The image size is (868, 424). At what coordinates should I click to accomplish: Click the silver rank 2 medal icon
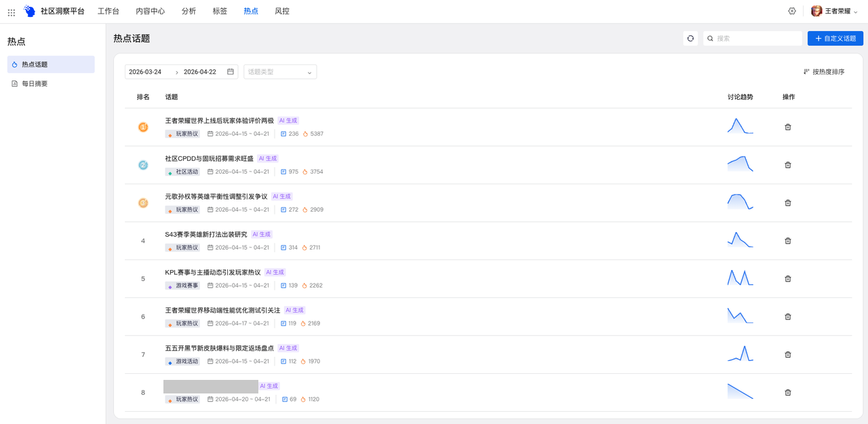(x=143, y=165)
